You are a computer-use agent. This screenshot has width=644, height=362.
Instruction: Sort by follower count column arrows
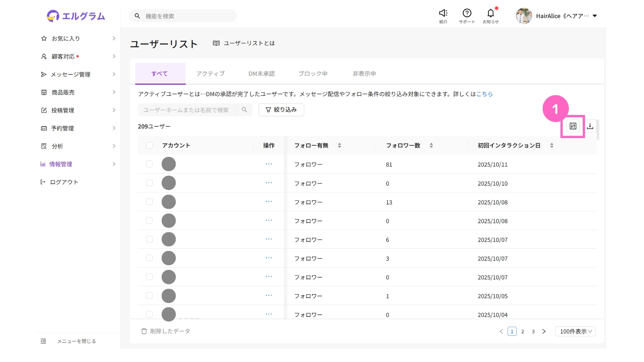pyautogui.click(x=431, y=145)
